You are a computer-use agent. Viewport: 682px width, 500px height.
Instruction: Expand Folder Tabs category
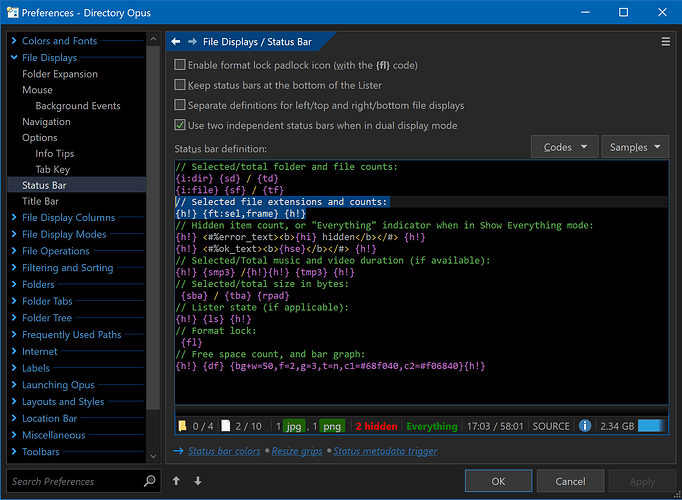[14, 301]
